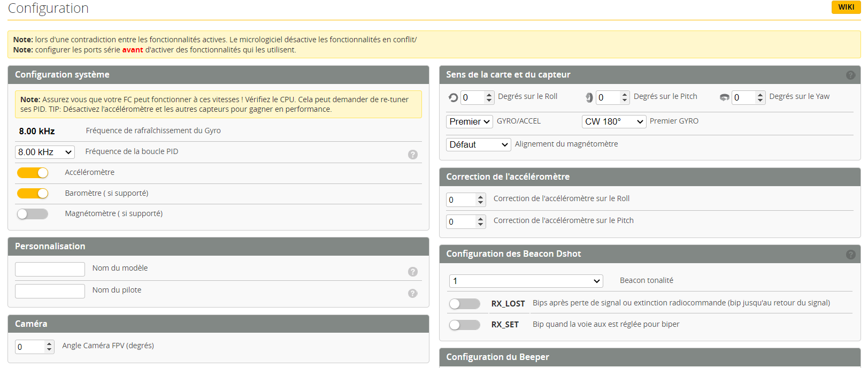Open help for Configuration des Beacon Dshot
The width and height of the screenshot is (868, 368).
850,255
